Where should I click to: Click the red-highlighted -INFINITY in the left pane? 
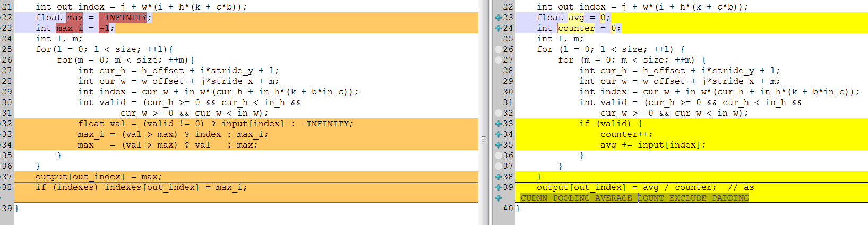pos(123,18)
